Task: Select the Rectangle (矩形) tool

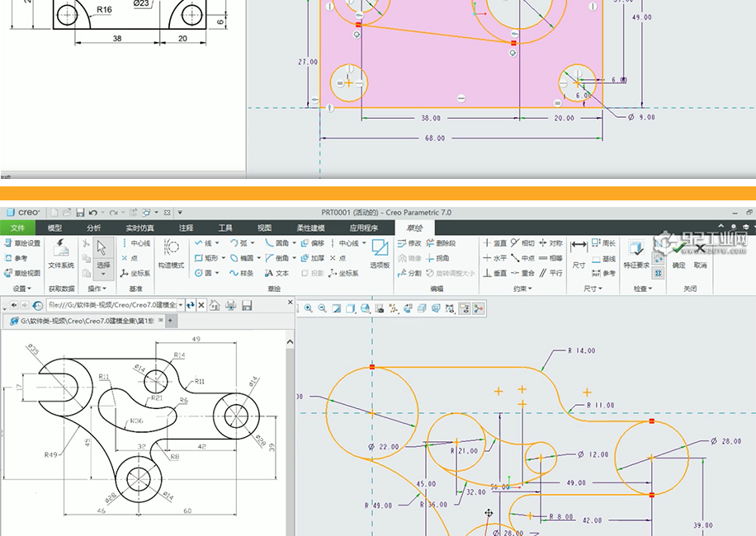Action: click(x=206, y=258)
